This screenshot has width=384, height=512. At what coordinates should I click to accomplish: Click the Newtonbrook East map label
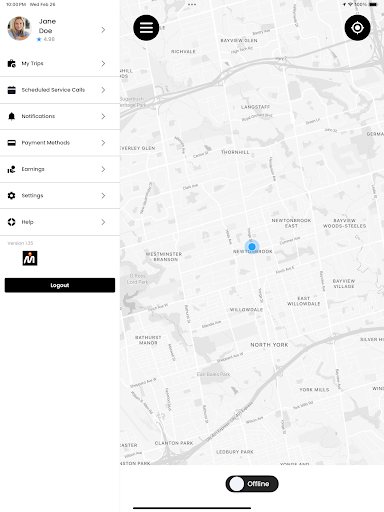[x=291, y=223]
